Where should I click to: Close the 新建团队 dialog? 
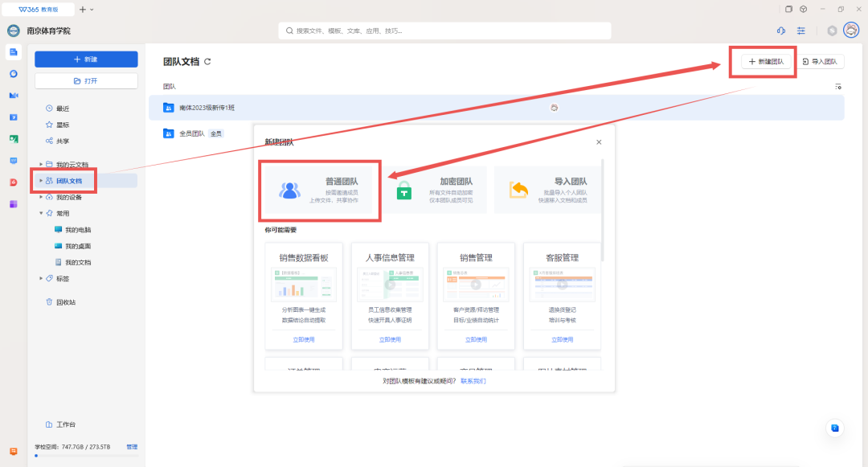point(599,142)
